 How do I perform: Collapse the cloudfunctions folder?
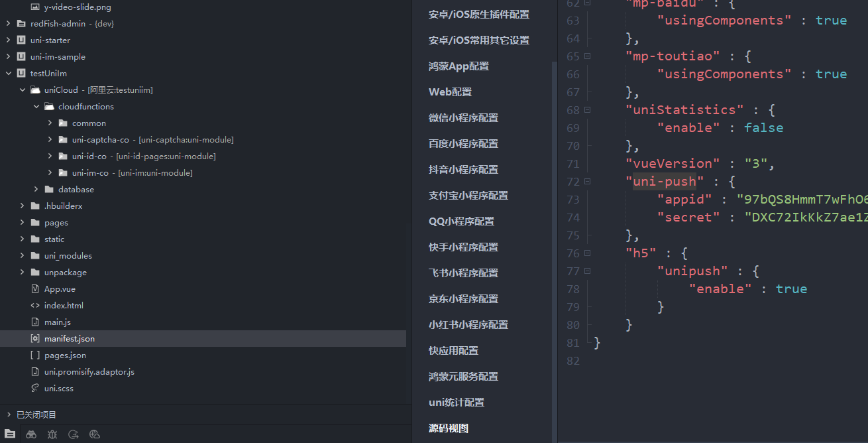pos(36,106)
